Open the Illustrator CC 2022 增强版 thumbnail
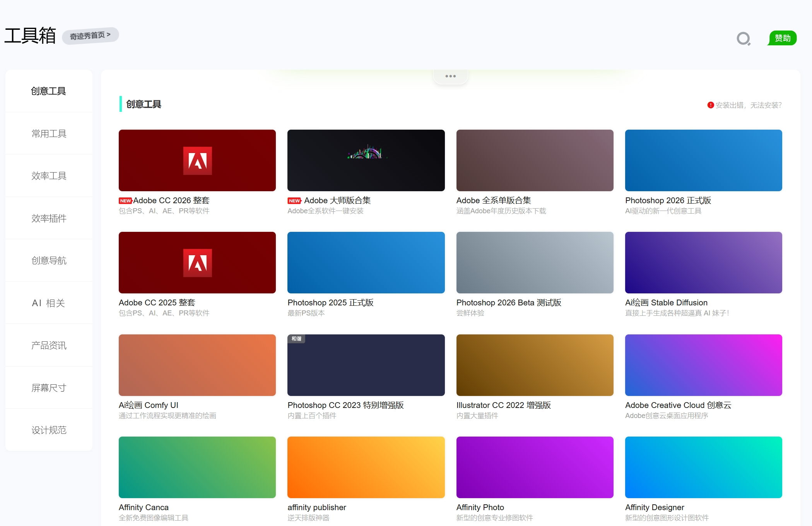 pos(535,365)
